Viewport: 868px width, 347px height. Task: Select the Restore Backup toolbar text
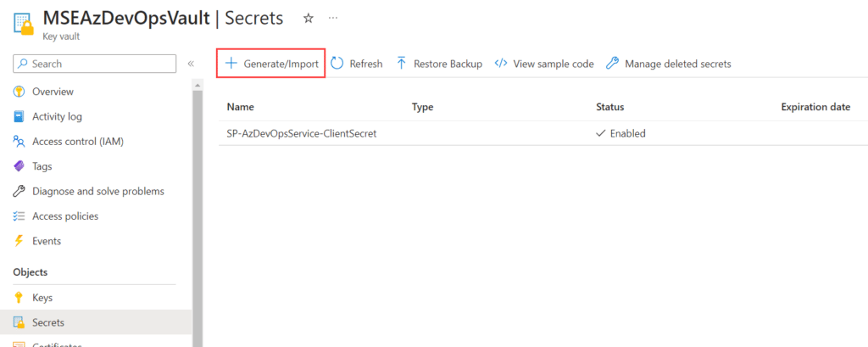click(x=448, y=64)
